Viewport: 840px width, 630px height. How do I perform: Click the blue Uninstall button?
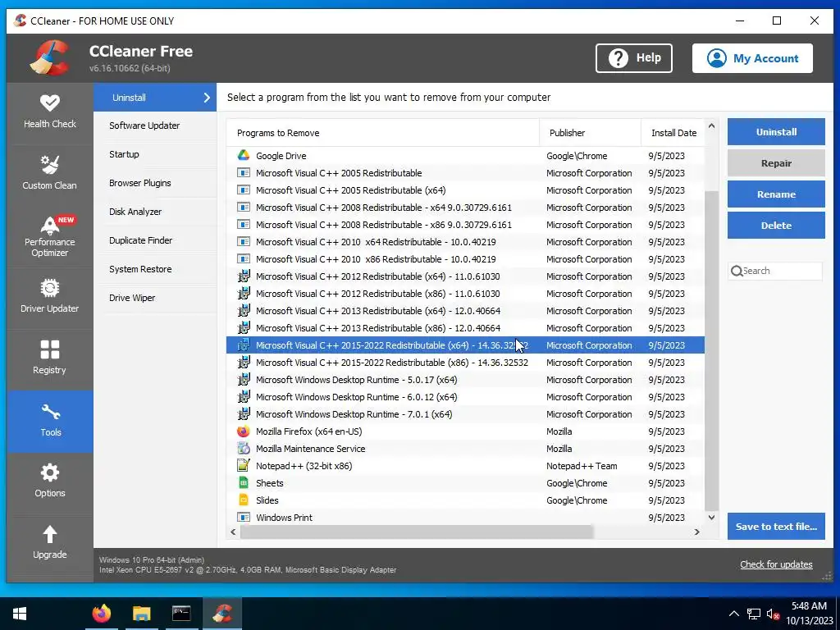click(x=776, y=132)
